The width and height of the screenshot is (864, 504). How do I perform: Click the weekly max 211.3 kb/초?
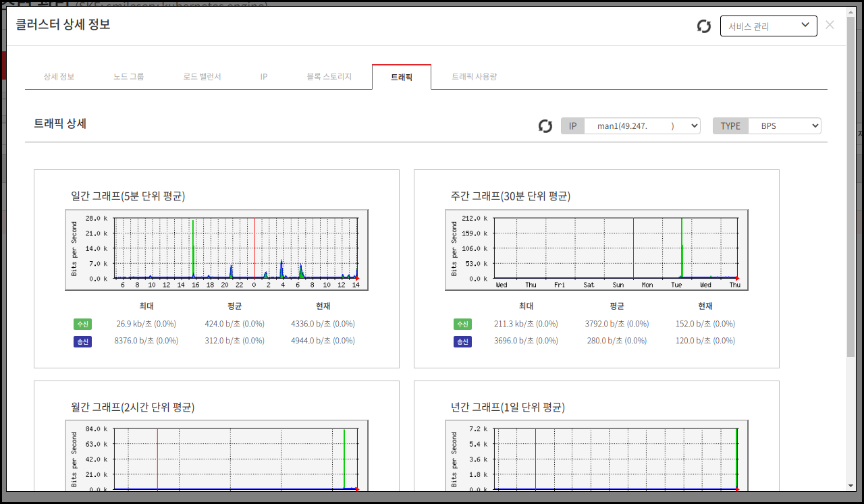(526, 324)
